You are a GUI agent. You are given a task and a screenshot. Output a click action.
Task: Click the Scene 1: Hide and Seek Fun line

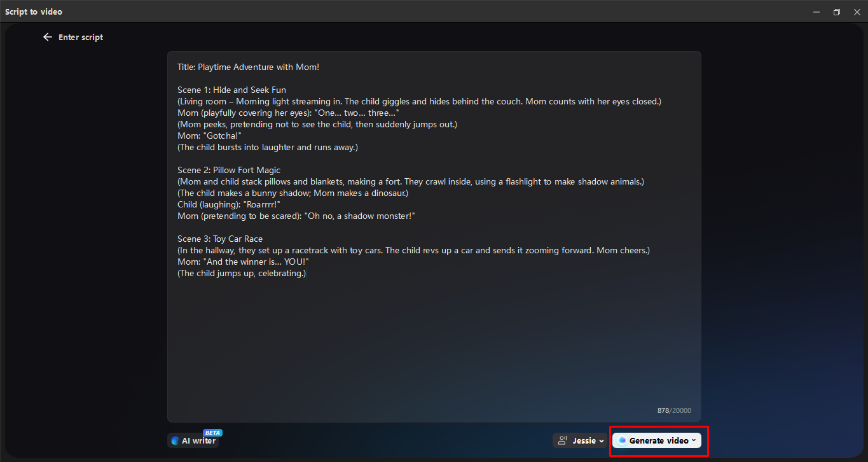(x=232, y=90)
